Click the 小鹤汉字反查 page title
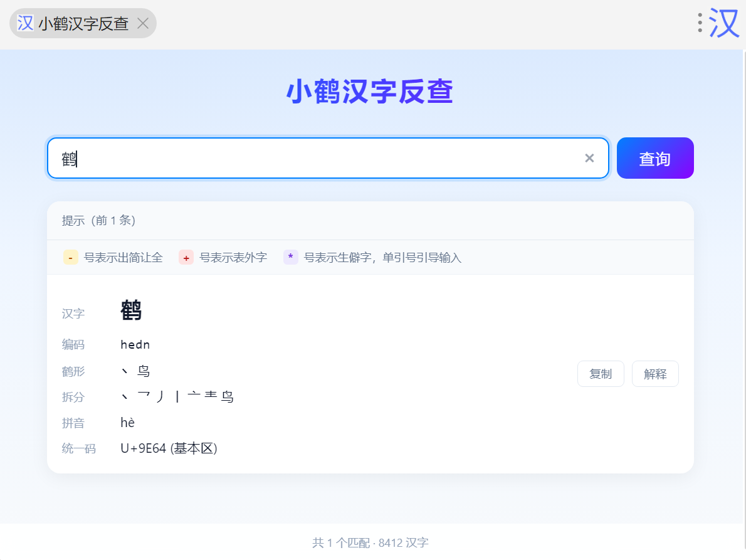This screenshot has width=746, height=560. (370, 92)
